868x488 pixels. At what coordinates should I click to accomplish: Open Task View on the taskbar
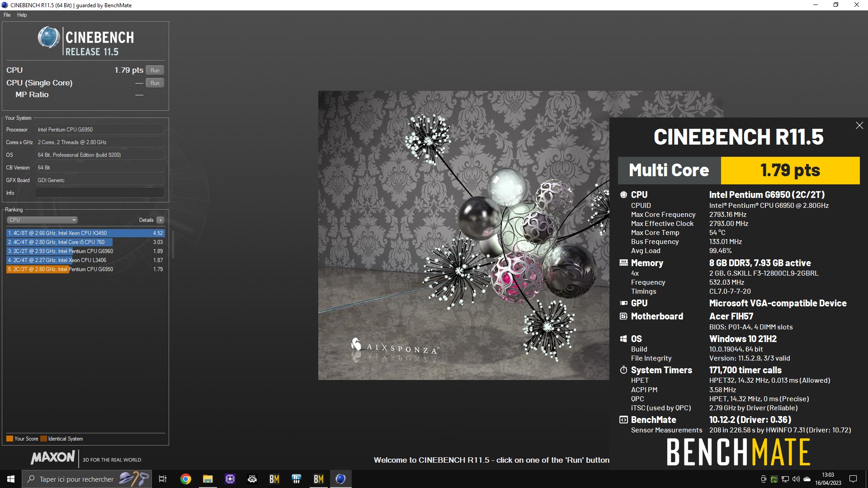coord(163,479)
